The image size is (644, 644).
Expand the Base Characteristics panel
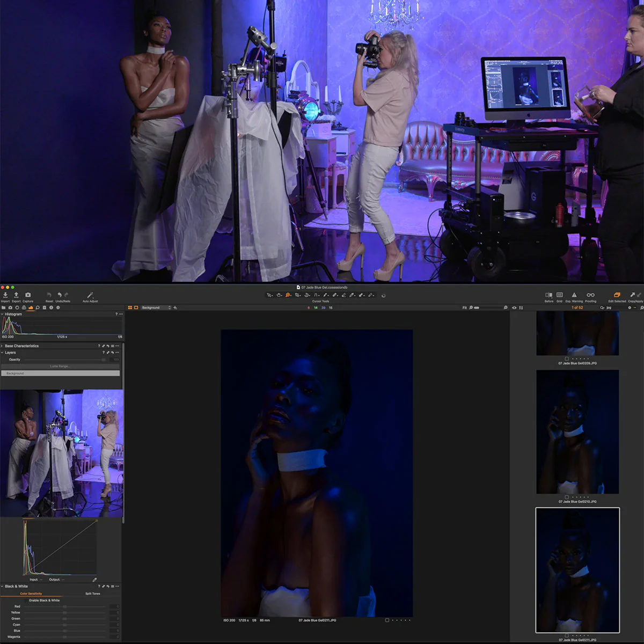coord(3,346)
